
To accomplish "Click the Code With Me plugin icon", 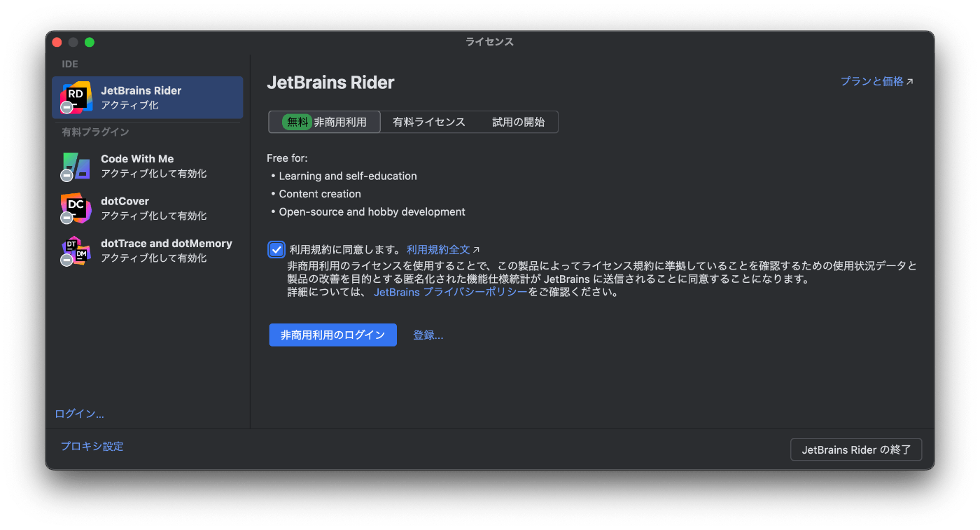I will [76, 166].
